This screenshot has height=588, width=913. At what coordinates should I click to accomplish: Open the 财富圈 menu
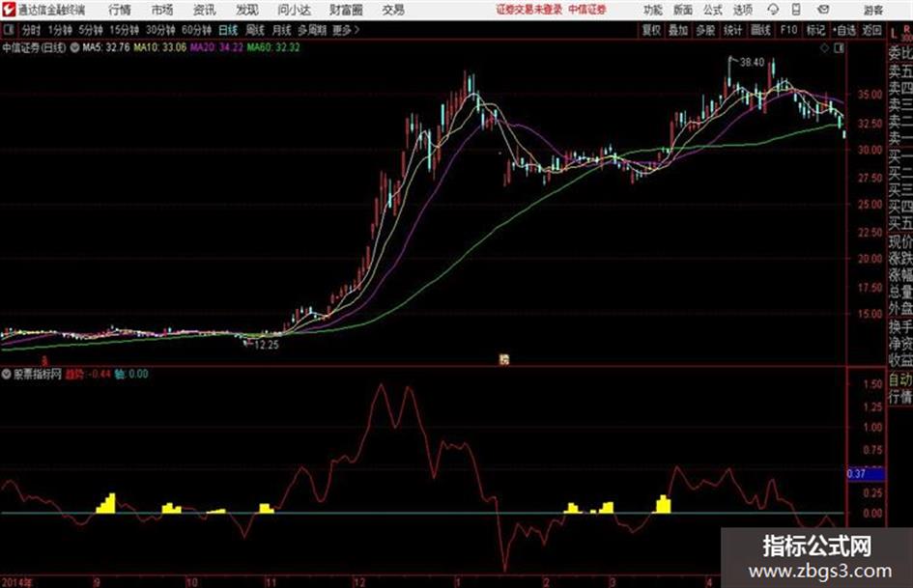point(346,10)
